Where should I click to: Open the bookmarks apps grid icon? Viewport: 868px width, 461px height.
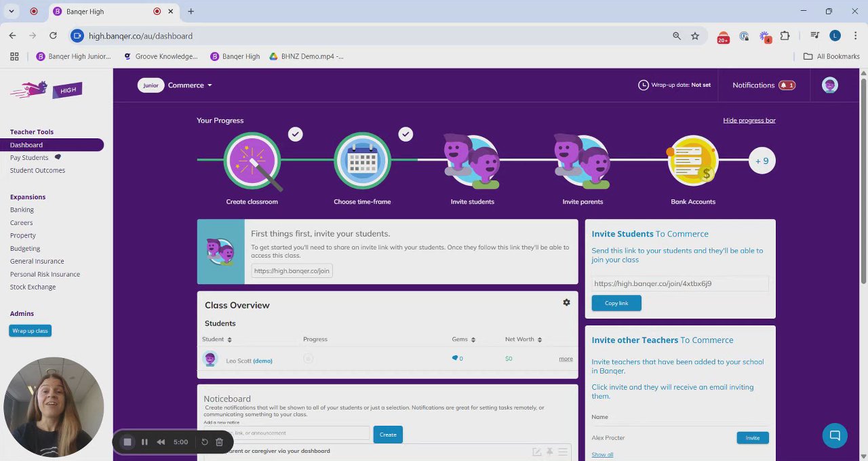click(x=14, y=56)
